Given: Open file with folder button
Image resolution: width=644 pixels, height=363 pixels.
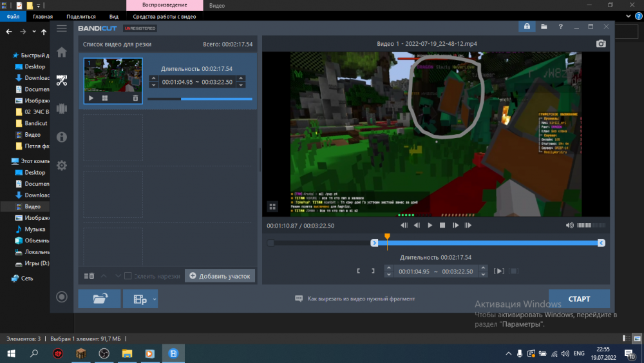Looking at the screenshot, I should (x=99, y=299).
